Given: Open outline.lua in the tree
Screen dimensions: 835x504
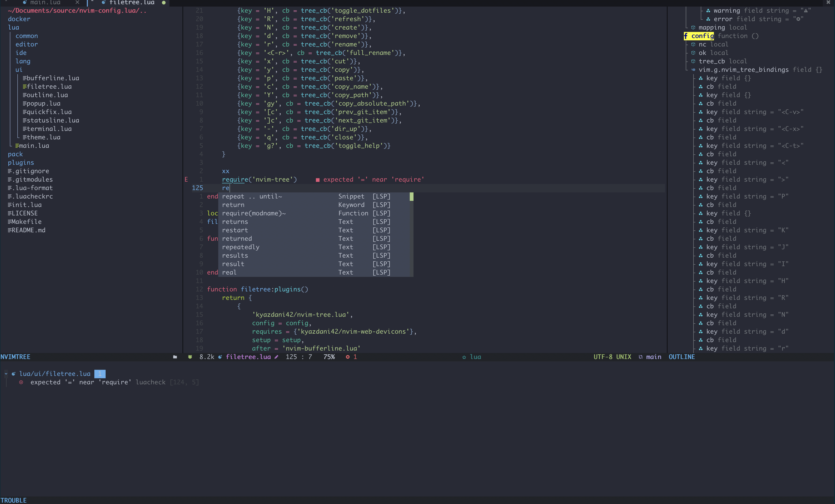Looking at the screenshot, I should [x=47, y=95].
